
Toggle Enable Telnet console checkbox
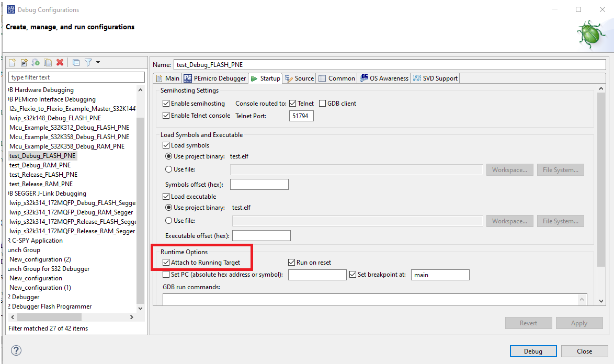tap(166, 116)
